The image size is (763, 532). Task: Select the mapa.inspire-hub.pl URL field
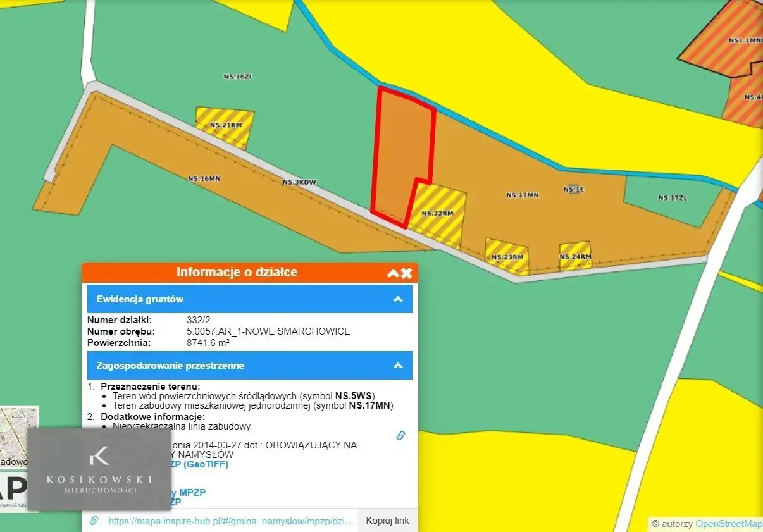coord(228,521)
